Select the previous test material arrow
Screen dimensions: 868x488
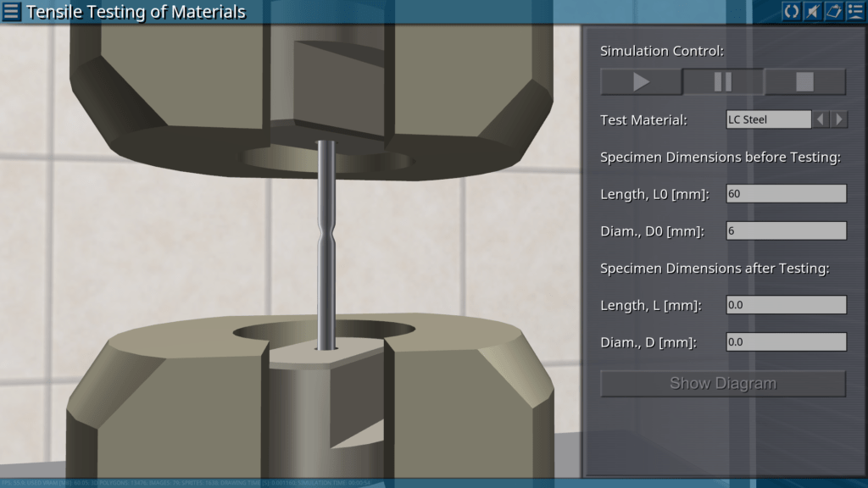pyautogui.click(x=821, y=119)
